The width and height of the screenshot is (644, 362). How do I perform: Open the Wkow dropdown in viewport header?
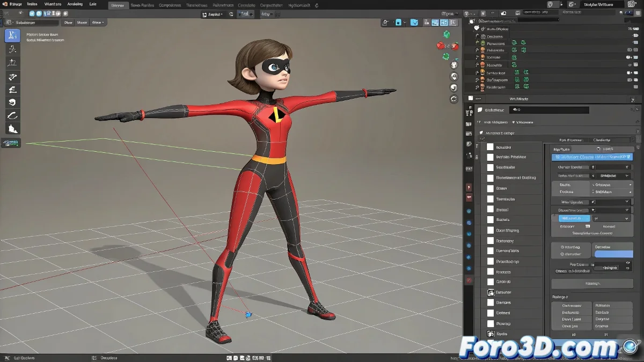pos(98,23)
